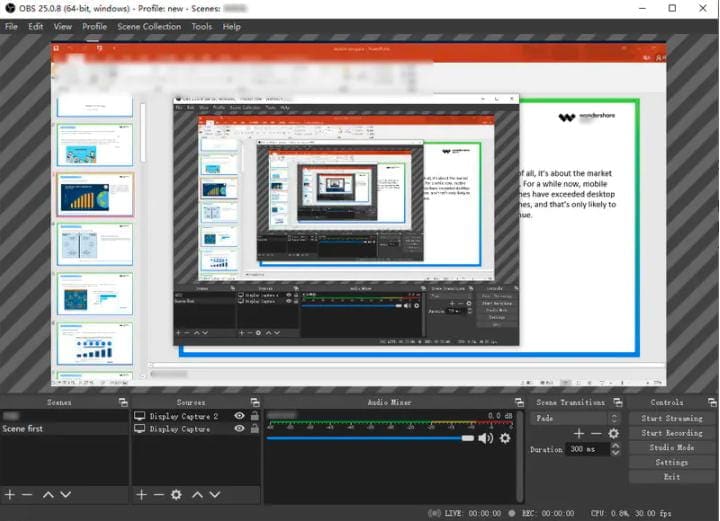Open audio mixer settings gear
The height and width of the screenshot is (521, 720).
(505, 438)
